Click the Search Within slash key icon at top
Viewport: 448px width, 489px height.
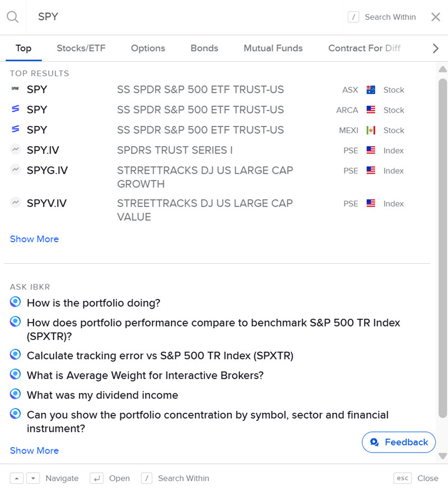coord(353,17)
